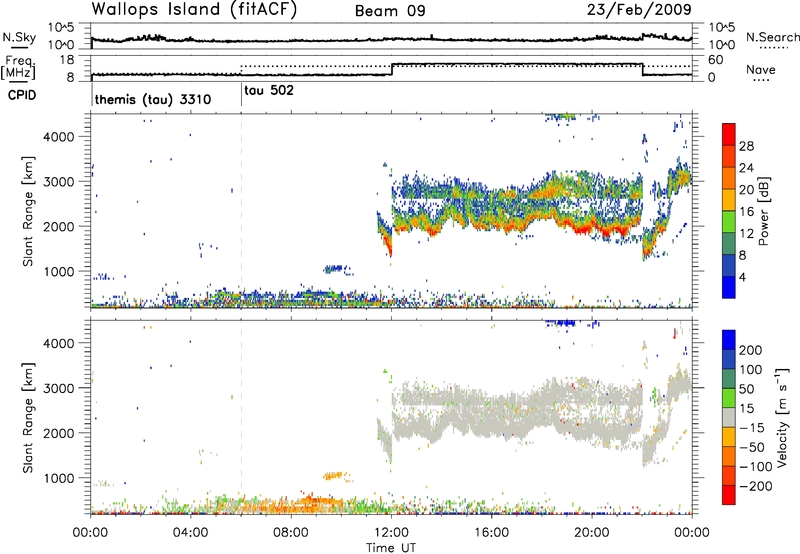Click the 'Nave' legend label
Screen dimensions: 800x554
point(761,70)
